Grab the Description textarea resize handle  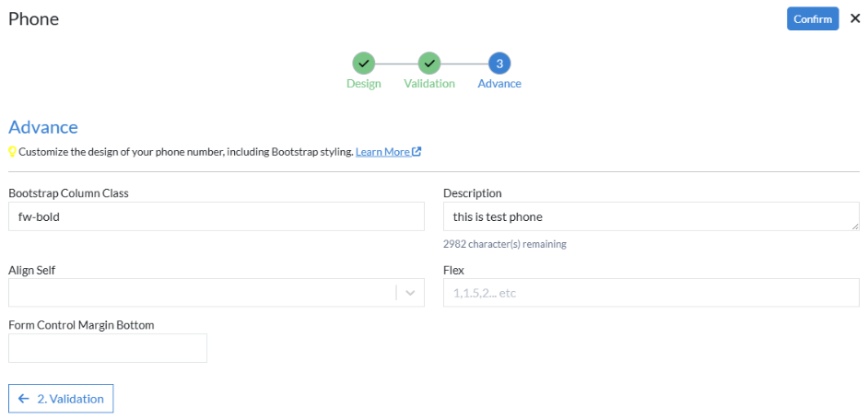(x=855, y=227)
